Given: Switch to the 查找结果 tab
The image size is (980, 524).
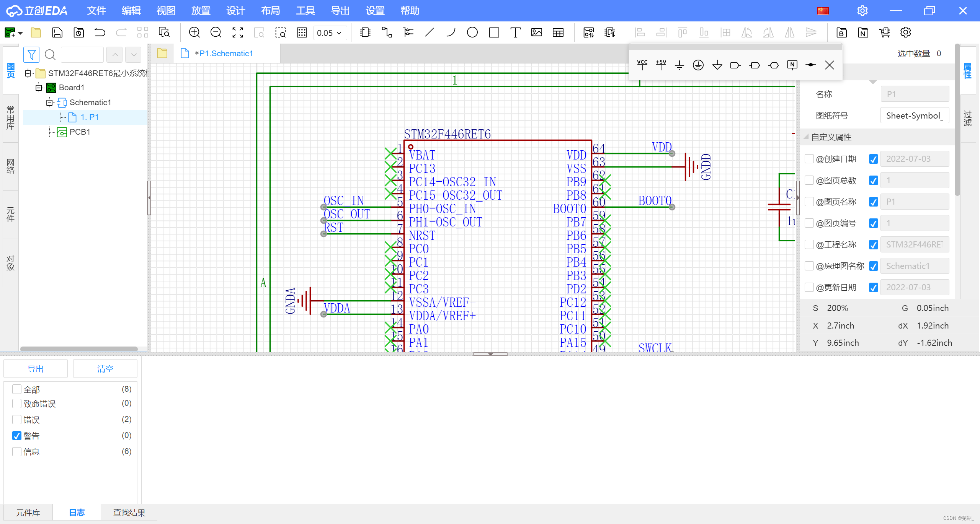Looking at the screenshot, I should [x=129, y=513].
